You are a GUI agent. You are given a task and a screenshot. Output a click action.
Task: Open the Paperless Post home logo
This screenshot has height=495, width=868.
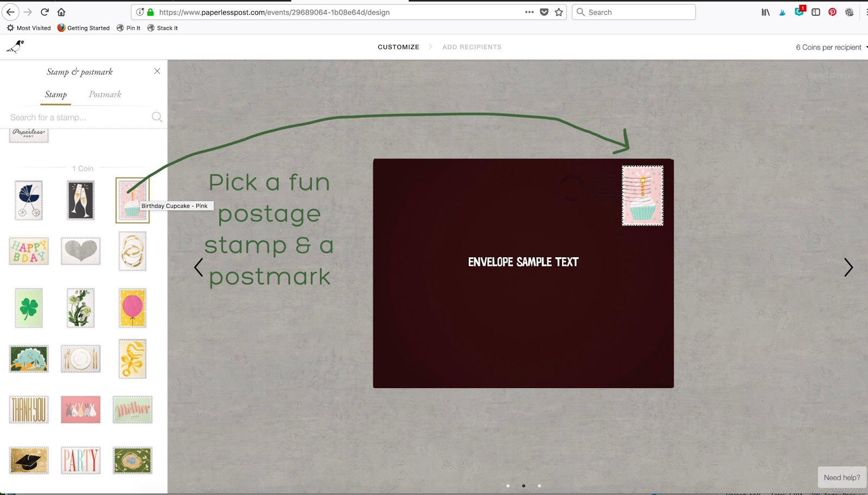pyautogui.click(x=15, y=47)
